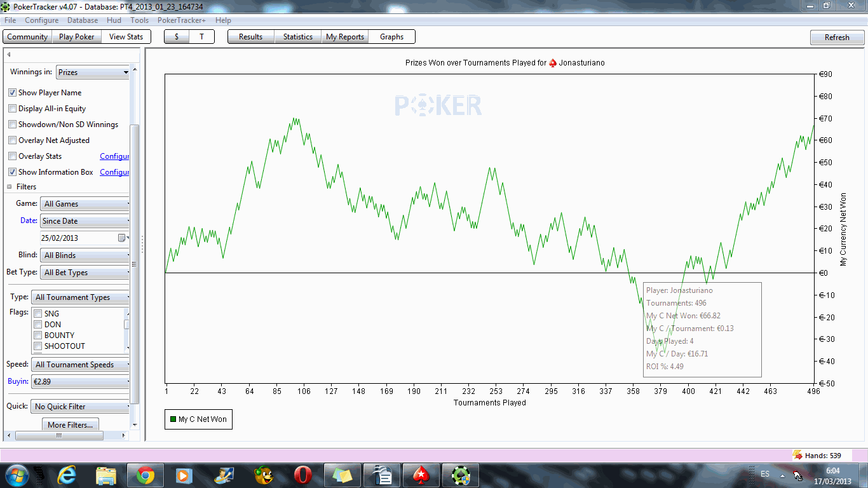
Task: Select the $ cash mode toggle
Action: coord(177,37)
